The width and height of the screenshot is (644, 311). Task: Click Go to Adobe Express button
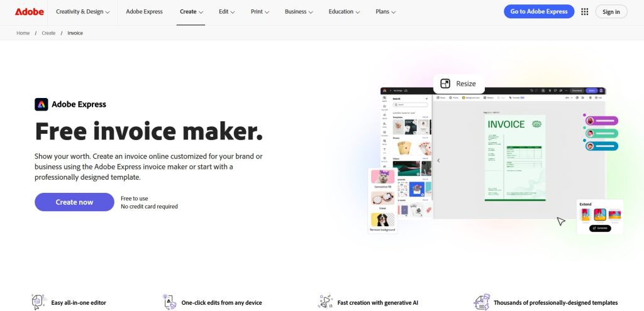(x=539, y=11)
